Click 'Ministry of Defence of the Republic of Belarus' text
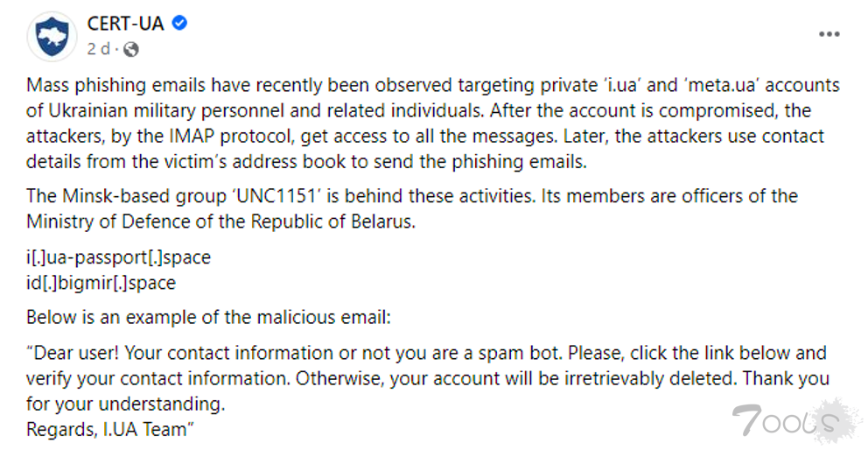The width and height of the screenshot is (868, 450). click(x=220, y=221)
